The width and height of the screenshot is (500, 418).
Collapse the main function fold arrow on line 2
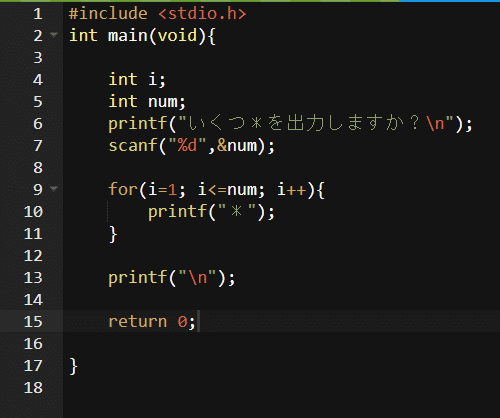[x=54, y=34]
